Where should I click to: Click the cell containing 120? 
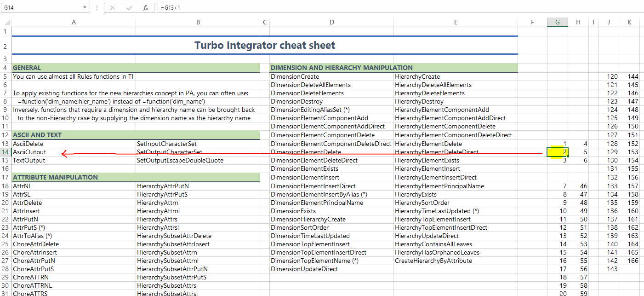pyautogui.click(x=609, y=76)
